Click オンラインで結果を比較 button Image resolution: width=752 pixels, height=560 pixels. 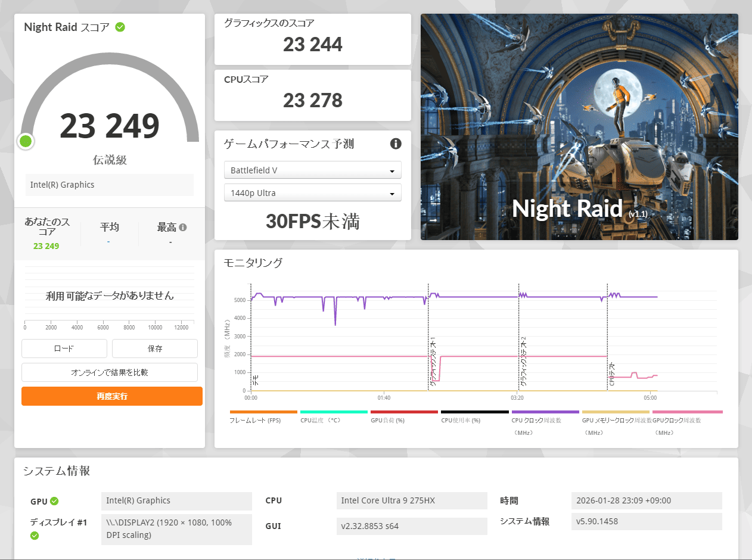pyautogui.click(x=110, y=372)
